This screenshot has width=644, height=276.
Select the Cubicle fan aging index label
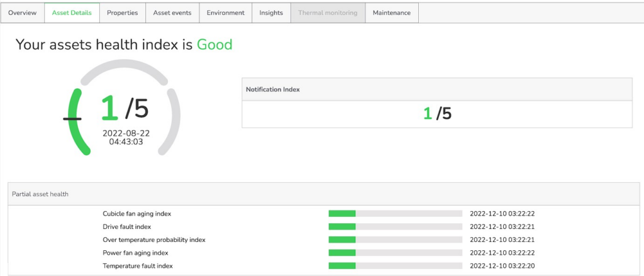coord(136,214)
